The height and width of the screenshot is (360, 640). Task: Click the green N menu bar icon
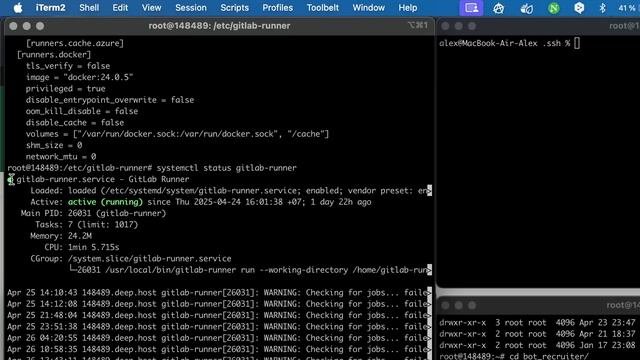(x=553, y=8)
